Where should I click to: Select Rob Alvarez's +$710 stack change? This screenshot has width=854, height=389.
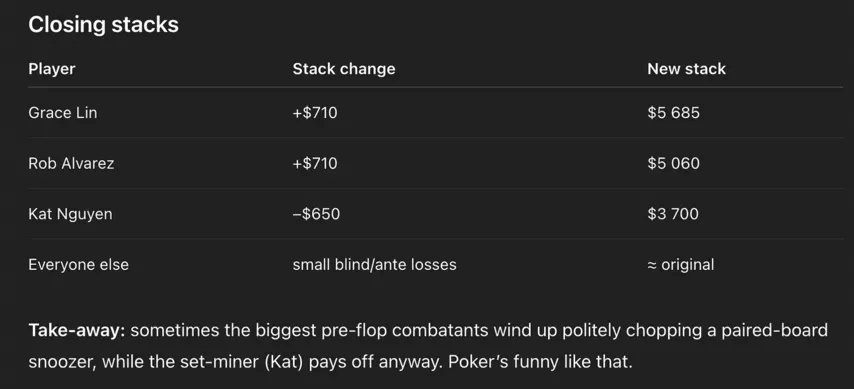[x=315, y=163]
